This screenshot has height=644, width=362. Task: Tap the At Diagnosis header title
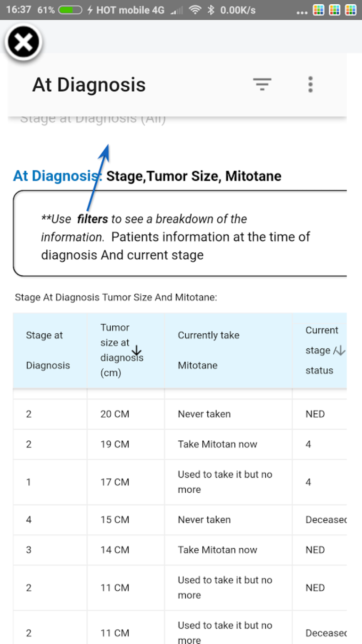[89, 85]
